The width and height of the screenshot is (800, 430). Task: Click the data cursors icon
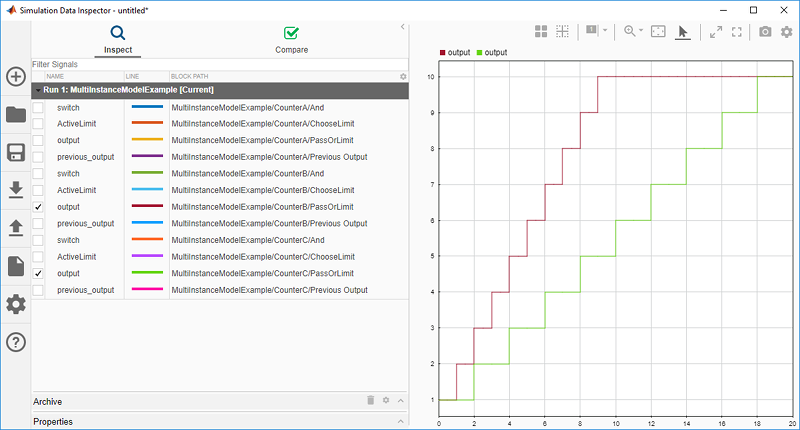pyautogui.click(x=591, y=30)
